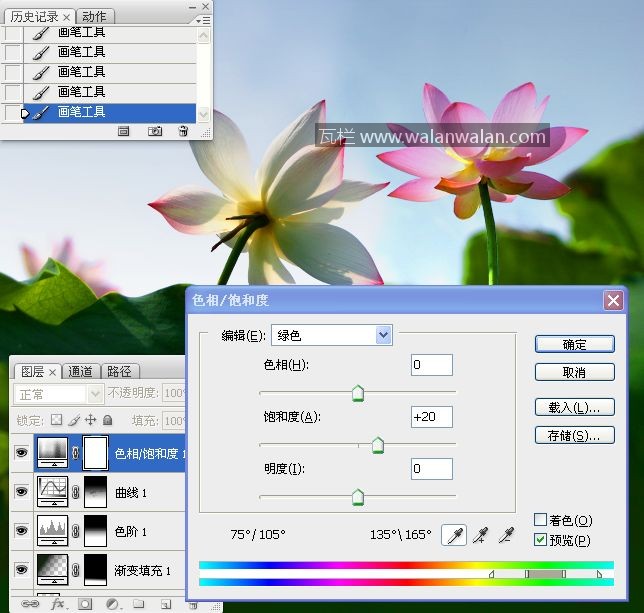Click the 饱和度 saturation slider handle

tap(378, 446)
